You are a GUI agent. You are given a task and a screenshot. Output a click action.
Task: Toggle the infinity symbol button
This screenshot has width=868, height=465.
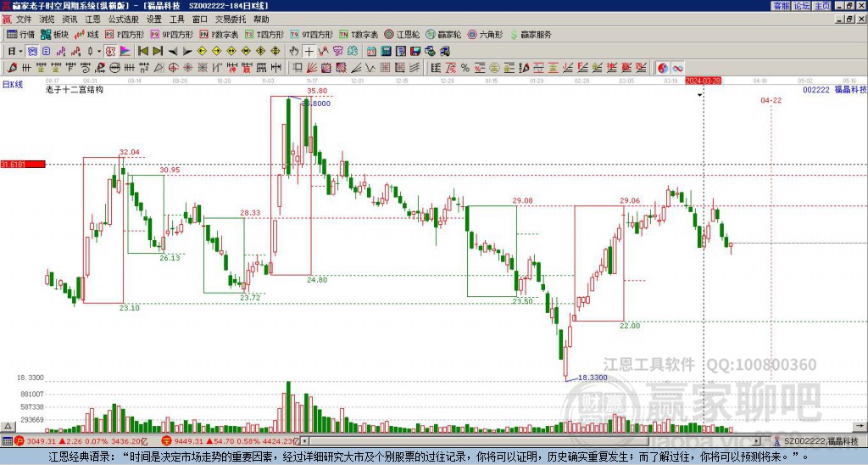(677, 68)
